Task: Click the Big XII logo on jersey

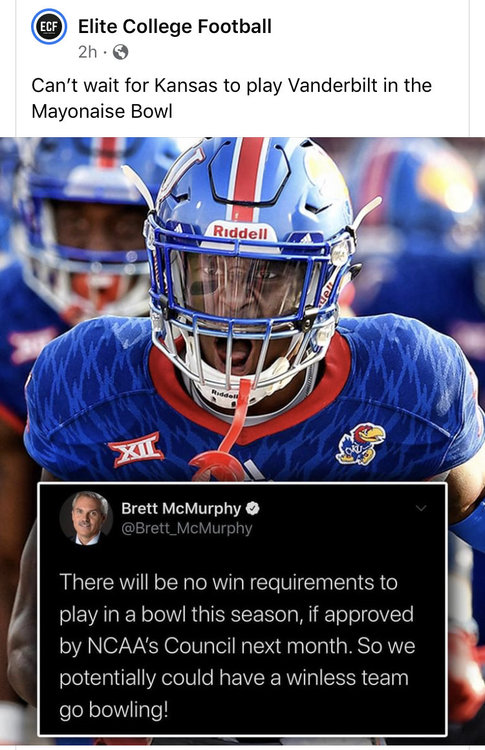Action: click(136, 450)
